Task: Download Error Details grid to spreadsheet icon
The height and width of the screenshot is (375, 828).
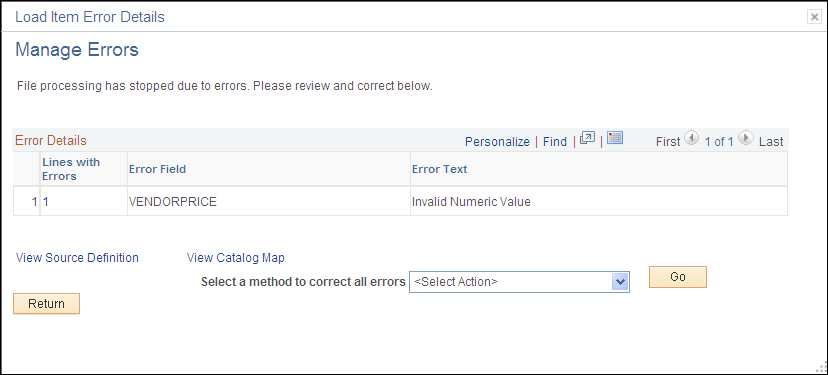Action: click(615, 138)
